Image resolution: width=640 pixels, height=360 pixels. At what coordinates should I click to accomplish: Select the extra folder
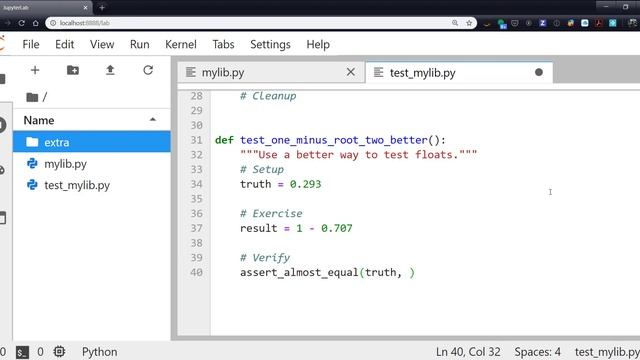click(x=92, y=142)
